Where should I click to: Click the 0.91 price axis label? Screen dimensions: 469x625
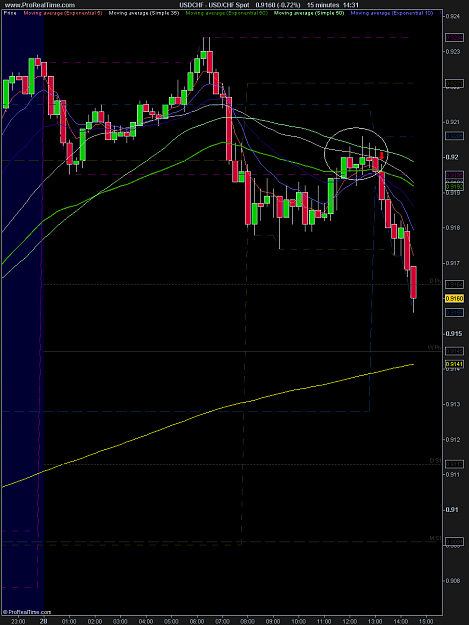451,510
